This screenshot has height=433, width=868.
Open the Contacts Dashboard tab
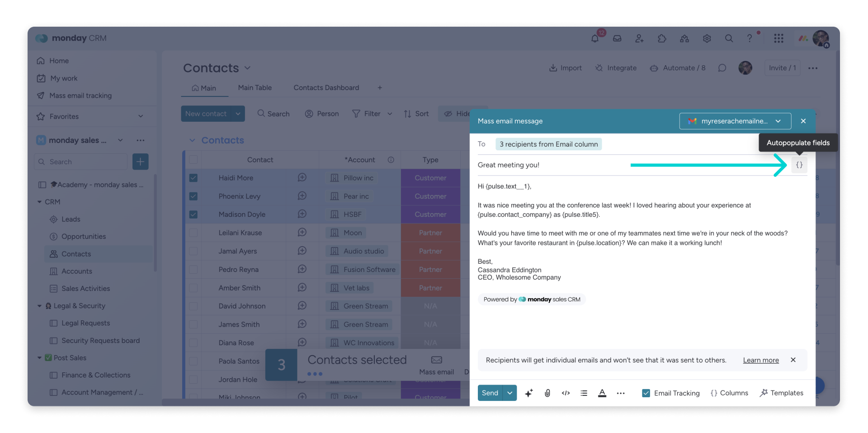click(x=326, y=87)
